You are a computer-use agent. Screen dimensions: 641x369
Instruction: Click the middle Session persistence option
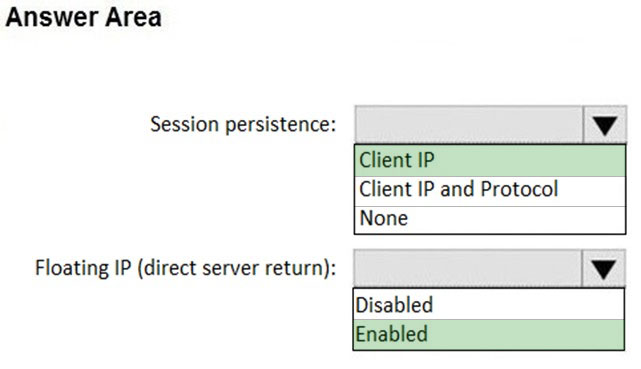pos(490,191)
